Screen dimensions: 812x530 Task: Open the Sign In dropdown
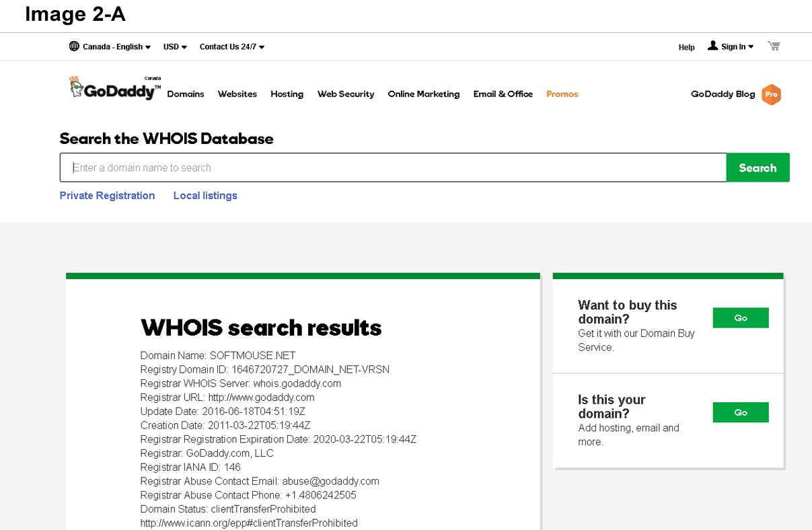coord(737,47)
